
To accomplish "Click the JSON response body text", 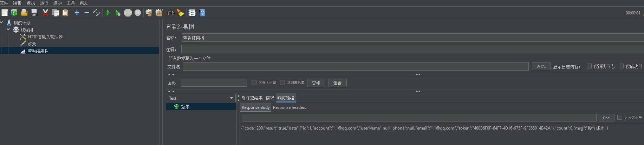I will click(x=424, y=128).
